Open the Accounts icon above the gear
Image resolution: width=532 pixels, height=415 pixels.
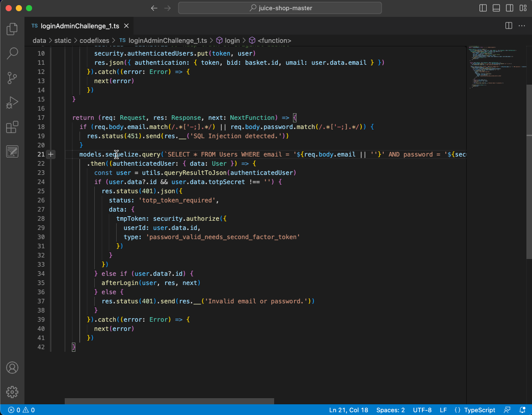pyautogui.click(x=12, y=368)
